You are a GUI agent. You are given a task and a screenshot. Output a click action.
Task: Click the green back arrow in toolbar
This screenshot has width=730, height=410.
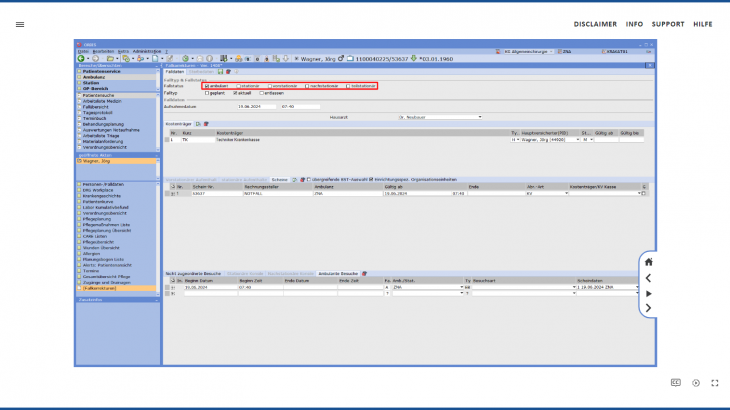81,60
